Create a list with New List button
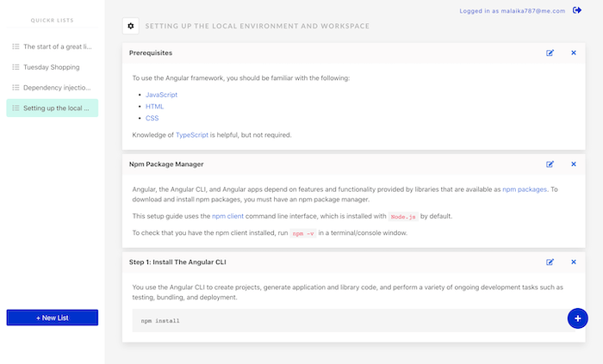Screen dimensions: 603x364 (x=53, y=318)
